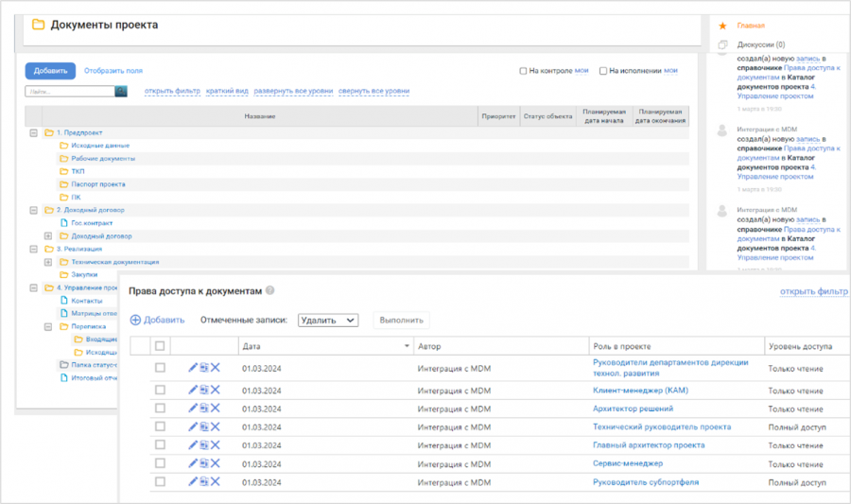This screenshot has height=504, width=851.
Task: Edit the Архитектор решений access record
Action: click(x=193, y=408)
